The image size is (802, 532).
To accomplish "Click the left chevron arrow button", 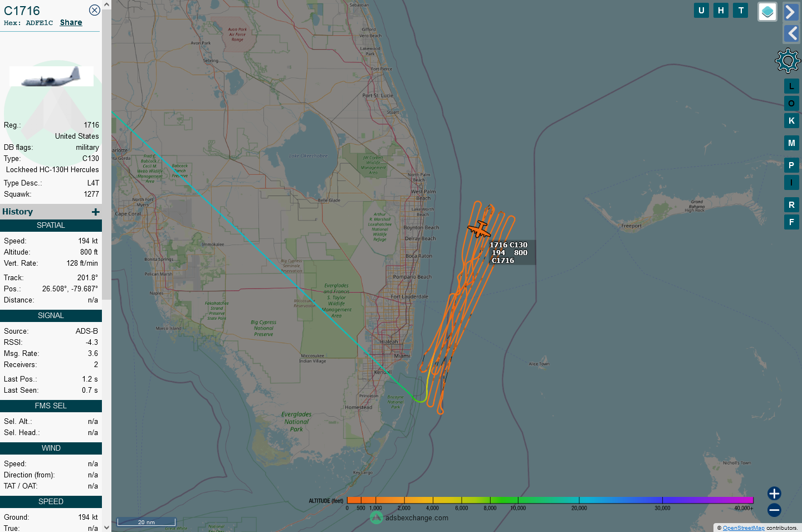I will pyautogui.click(x=791, y=33).
